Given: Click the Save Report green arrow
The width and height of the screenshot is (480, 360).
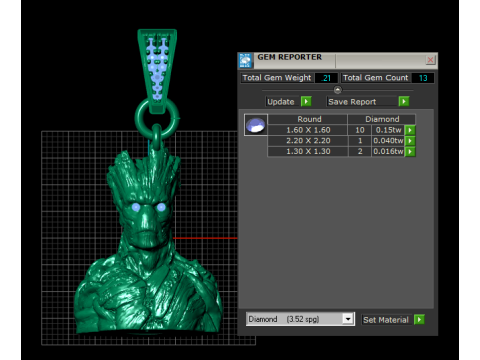Looking at the screenshot, I should click(x=404, y=101).
